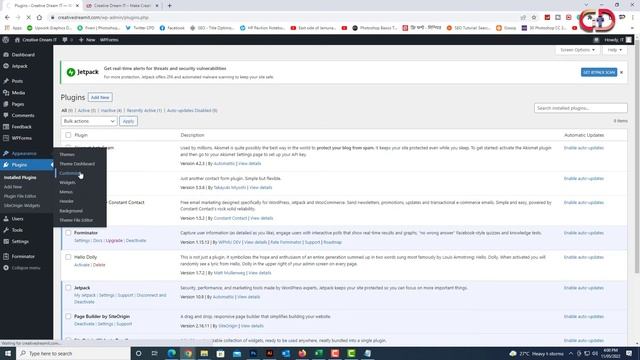Image resolution: width=640 pixels, height=360 pixels.
Task: Enable auto-updates for Hello Dolly
Action: coord(584,258)
